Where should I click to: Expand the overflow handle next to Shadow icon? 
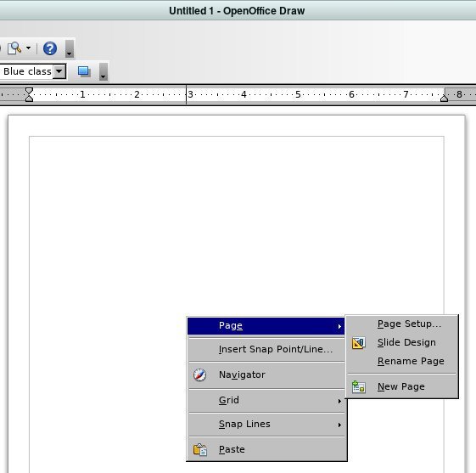pos(104,72)
